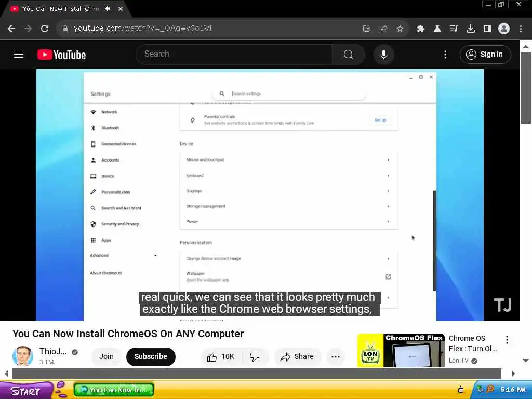This screenshot has width=532, height=399.
Task: Click Sign in button
Action: [485, 54]
